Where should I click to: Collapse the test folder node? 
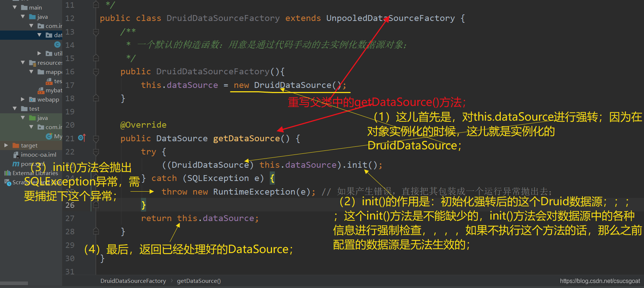[x=15, y=109]
